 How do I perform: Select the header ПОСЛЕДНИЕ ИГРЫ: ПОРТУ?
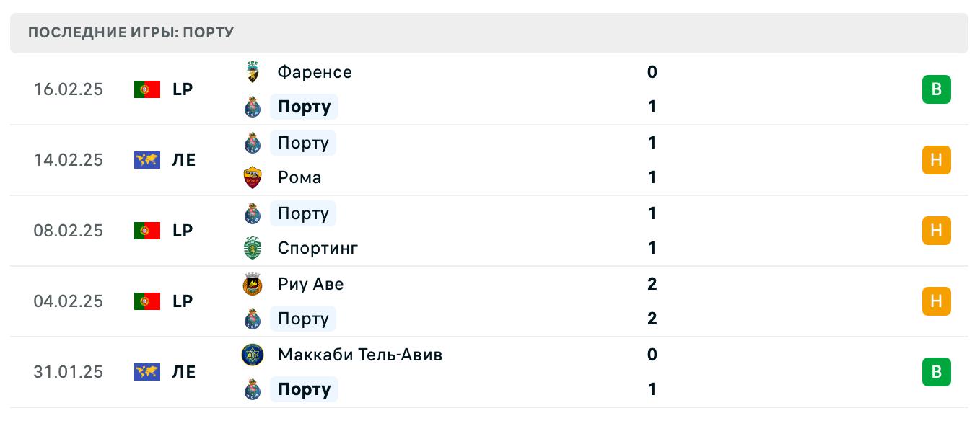click(x=130, y=32)
